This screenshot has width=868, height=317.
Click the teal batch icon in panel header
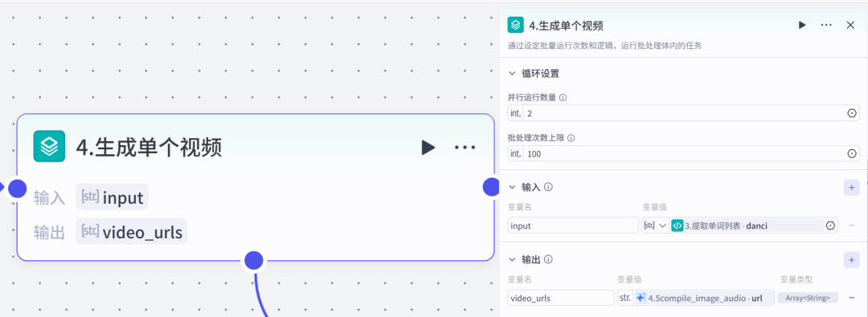pyautogui.click(x=516, y=25)
